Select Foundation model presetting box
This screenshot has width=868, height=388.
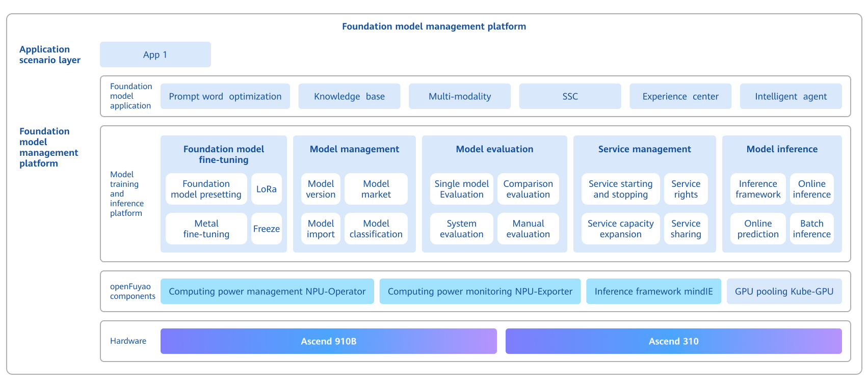tap(206, 189)
